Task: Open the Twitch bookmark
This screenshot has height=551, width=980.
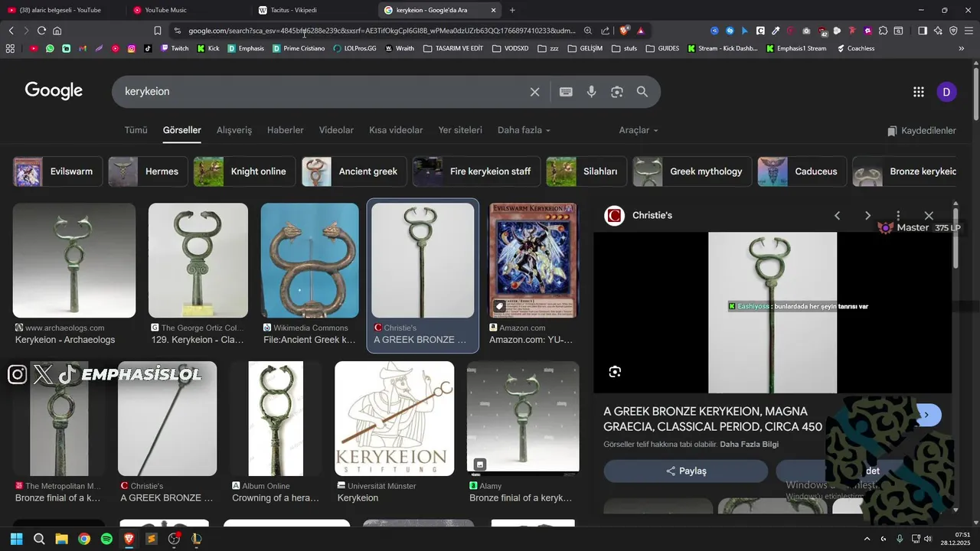Action: click(x=175, y=48)
